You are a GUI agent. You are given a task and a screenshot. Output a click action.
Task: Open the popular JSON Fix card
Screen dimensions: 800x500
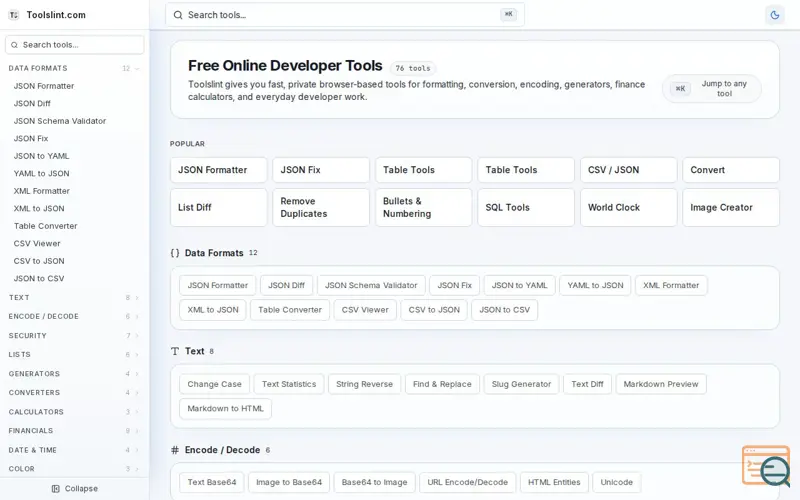(x=321, y=170)
